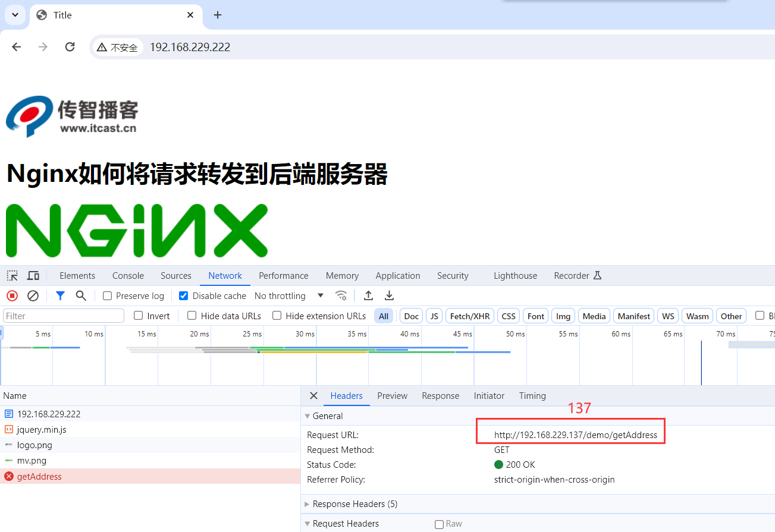
Task: Filter requests by Media type
Action: tap(594, 316)
